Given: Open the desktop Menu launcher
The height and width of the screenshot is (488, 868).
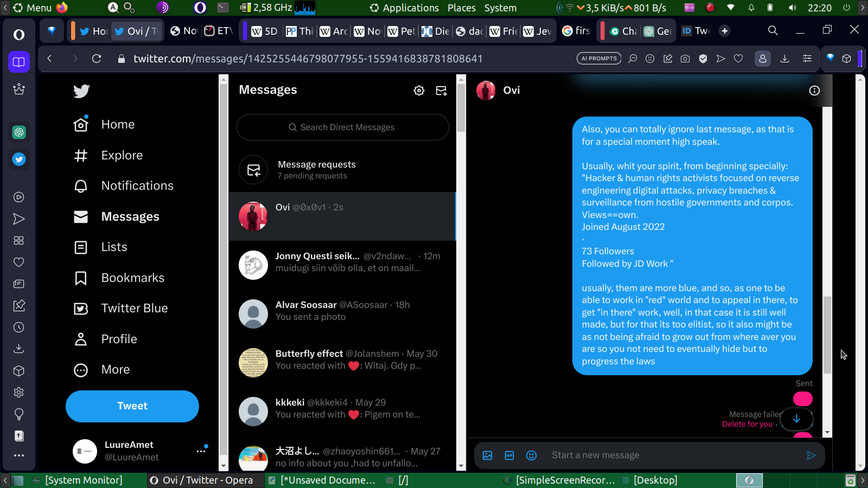Looking at the screenshot, I should click(x=33, y=8).
